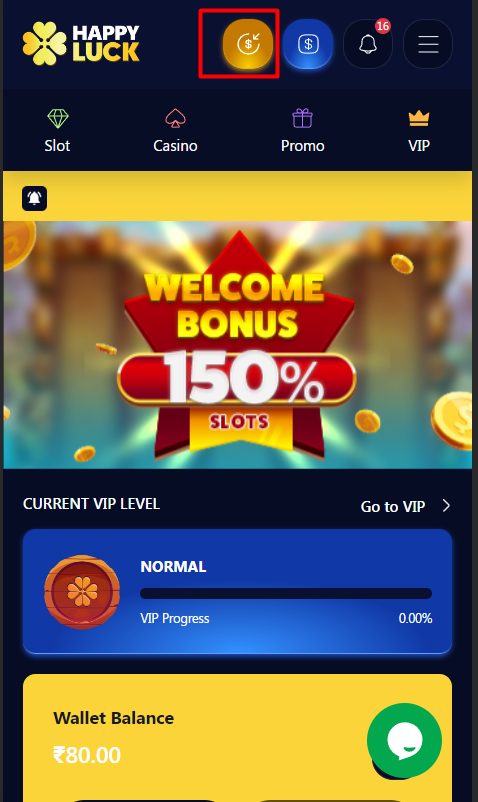Click the red 16 notification badge
The image size is (478, 802).
coord(382,26)
